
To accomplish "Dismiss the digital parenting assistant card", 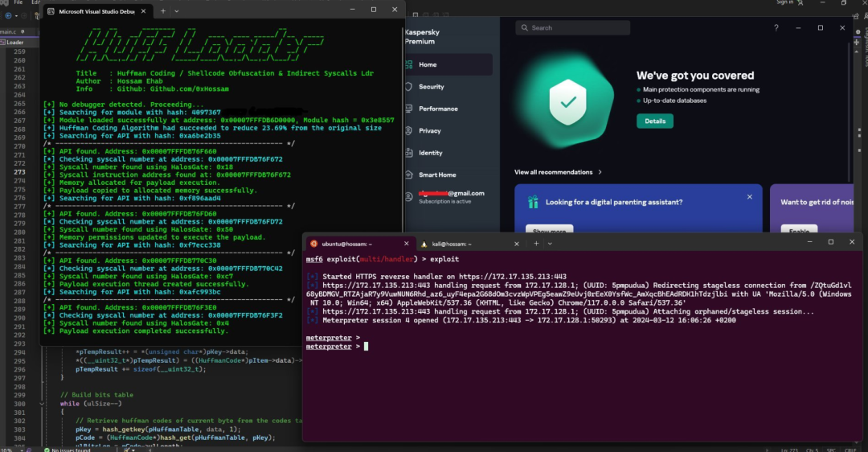I will point(750,197).
